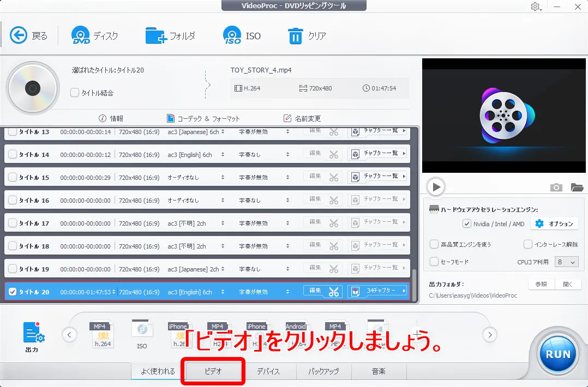Click the scissors icon for タイトル 15
This screenshot has height=387, width=588.
(x=333, y=177)
